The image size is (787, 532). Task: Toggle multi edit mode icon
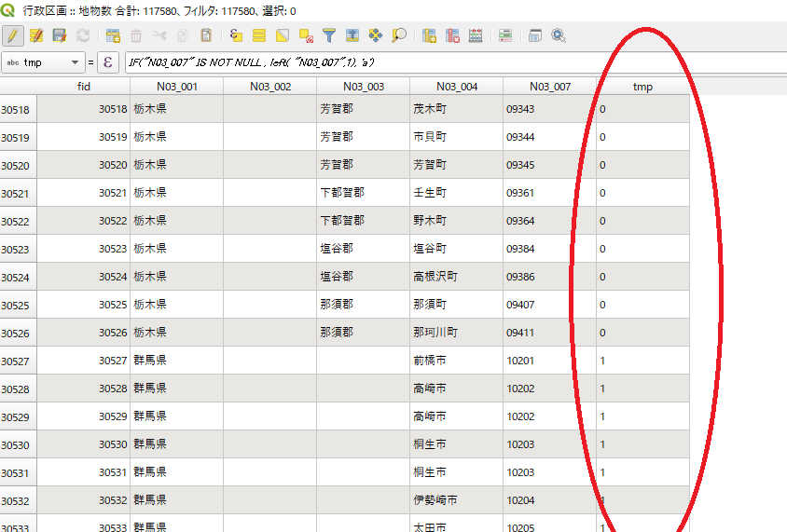click(x=36, y=35)
